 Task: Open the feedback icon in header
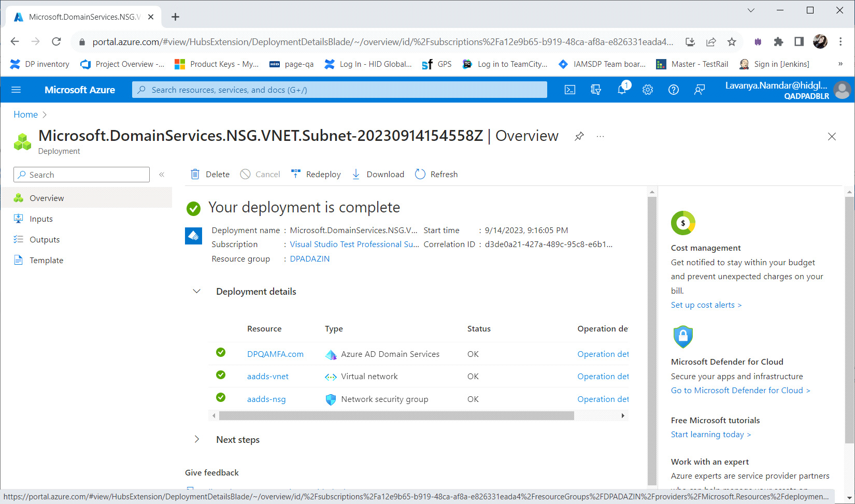[x=699, y=90]
